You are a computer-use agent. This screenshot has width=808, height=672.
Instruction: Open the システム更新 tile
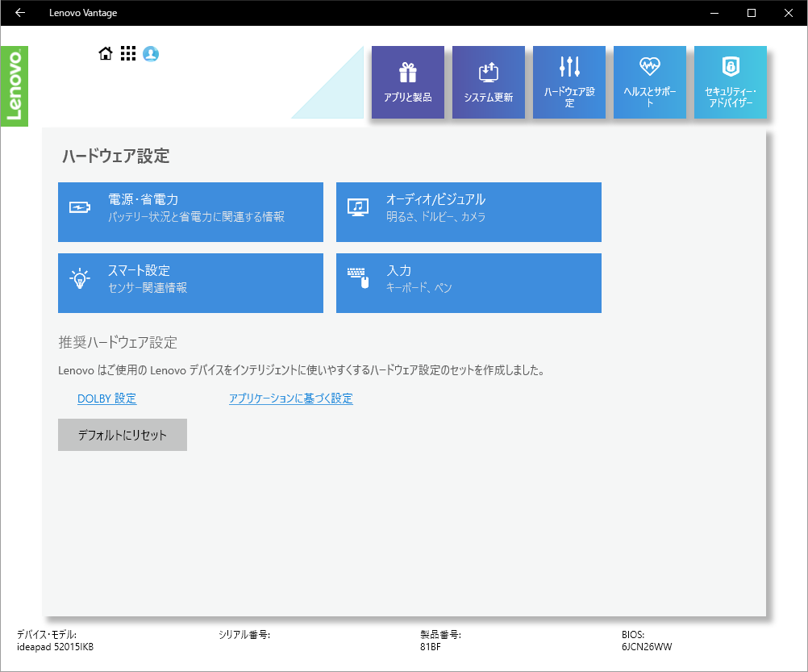489,82
